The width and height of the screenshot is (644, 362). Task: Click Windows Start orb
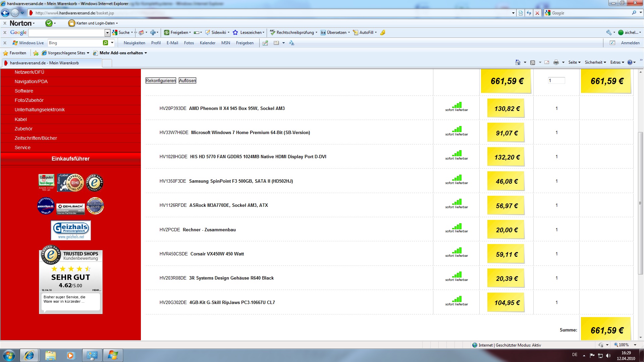click(x=9, y=355)
